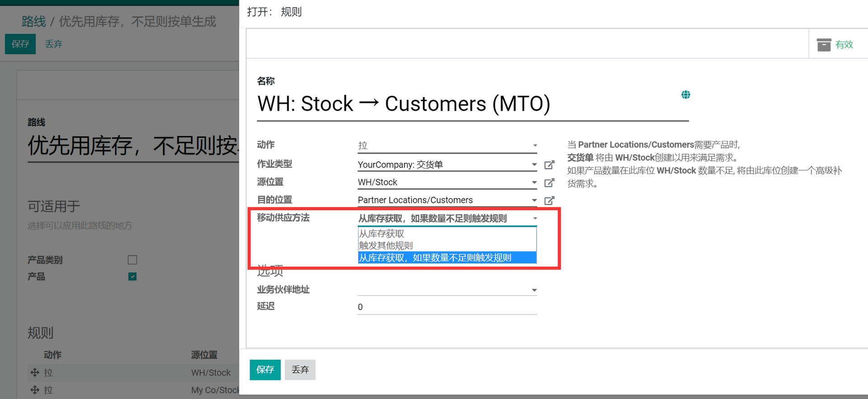Screen dimensions: 868x399
Task: Open external link for 作业类型 YourCompany: 交货单
Action: point(549,165)
